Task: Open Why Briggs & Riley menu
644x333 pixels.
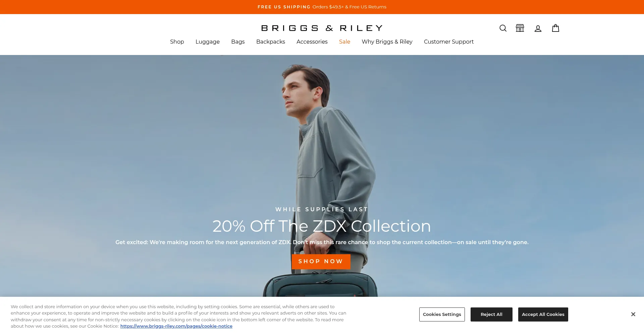Action: pos(387,42)
